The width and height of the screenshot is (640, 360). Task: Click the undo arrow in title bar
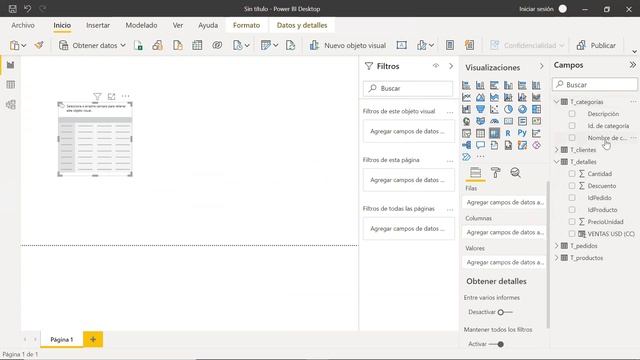tap(27, 9)
